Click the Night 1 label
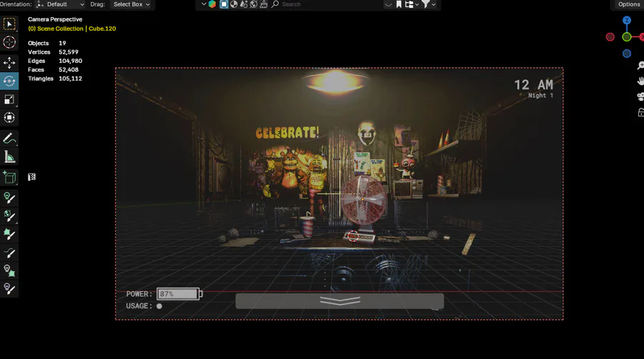Viewport: 644px width, 359px height. click(540, 95)
